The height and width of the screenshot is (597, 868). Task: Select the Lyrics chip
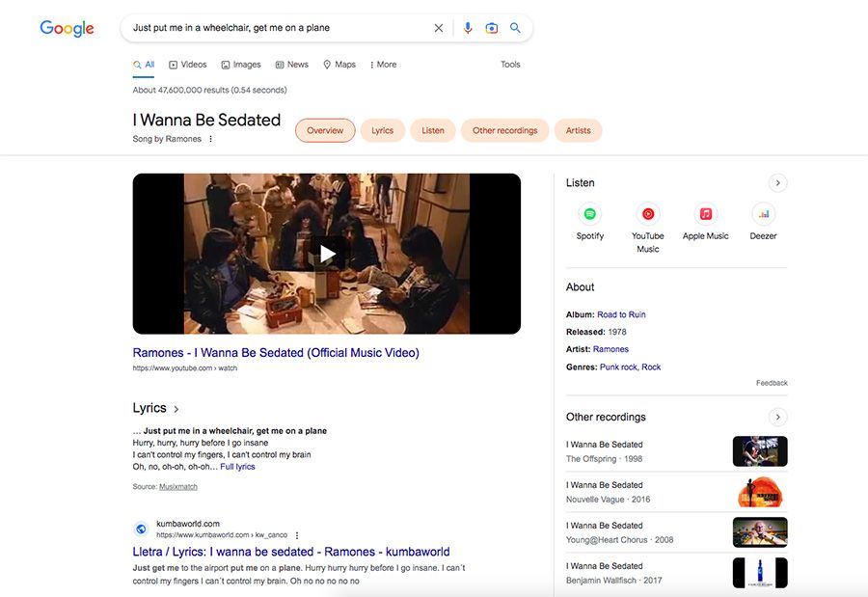(384, 130)
